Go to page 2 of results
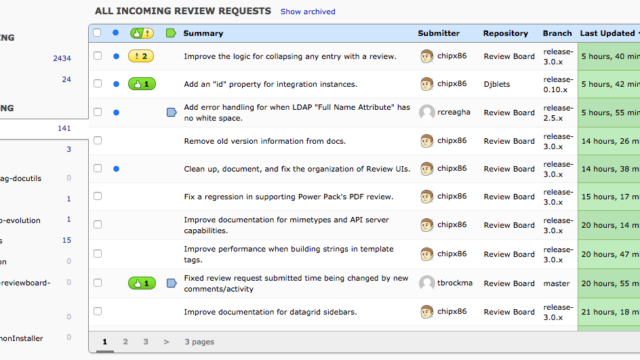 coord(125,342)
